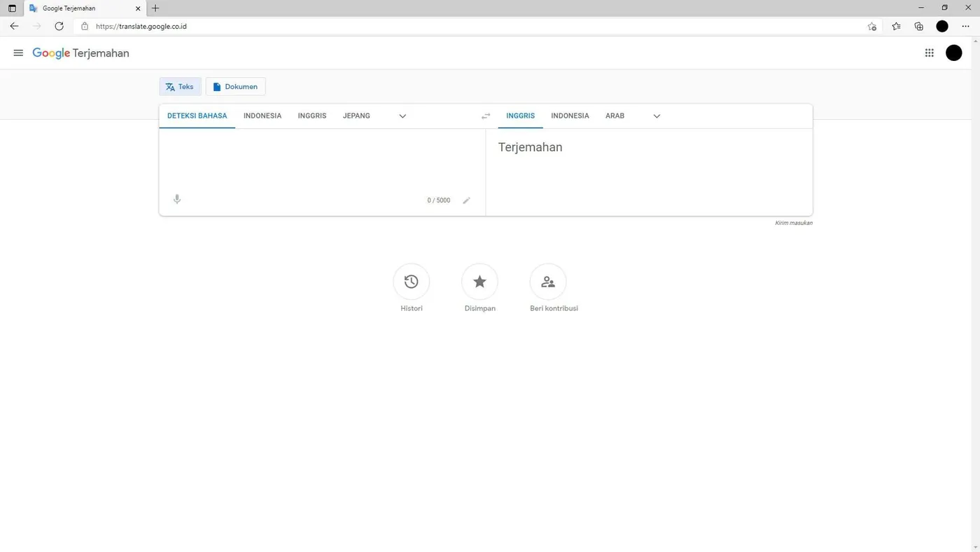Close the Google Terjemahan tab

click(x=138, y=8)
